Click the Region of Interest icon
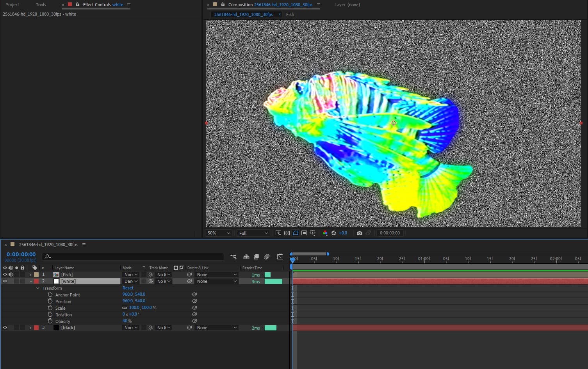This screenshot has width=588, height=369. (x=304, y=233)
